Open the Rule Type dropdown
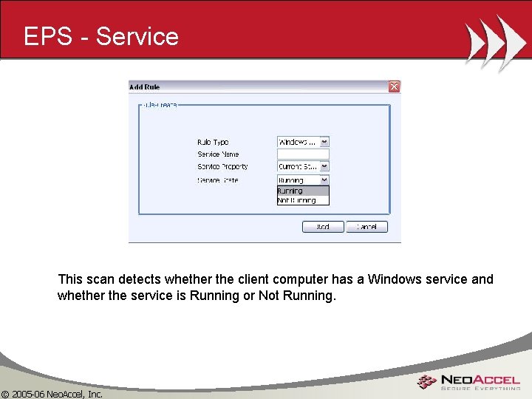Screen dimensions: 532x399 click(x=324, y=142)
